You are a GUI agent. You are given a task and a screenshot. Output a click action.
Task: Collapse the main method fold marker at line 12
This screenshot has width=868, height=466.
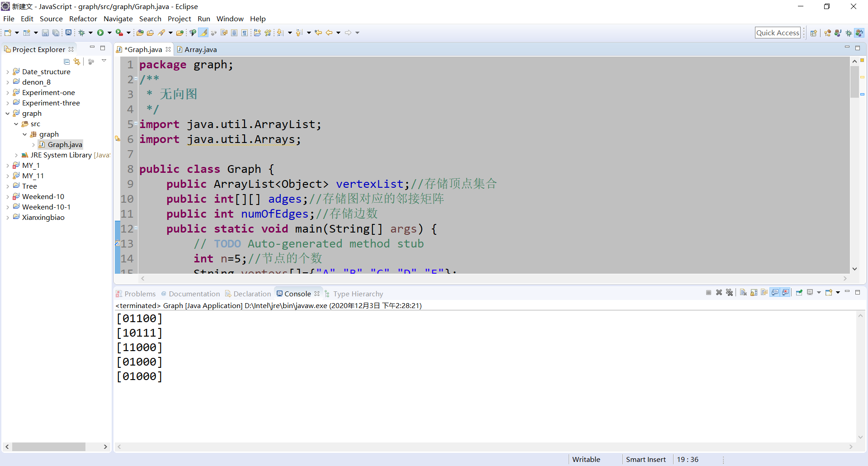[x=136, y=228]
